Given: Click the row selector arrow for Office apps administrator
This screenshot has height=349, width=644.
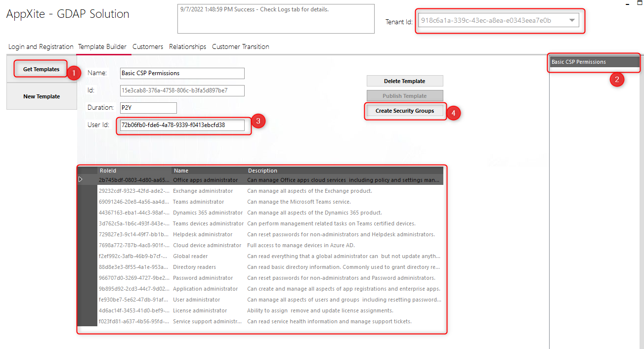Looking at the screenshot, I should (x=81, y=179).
